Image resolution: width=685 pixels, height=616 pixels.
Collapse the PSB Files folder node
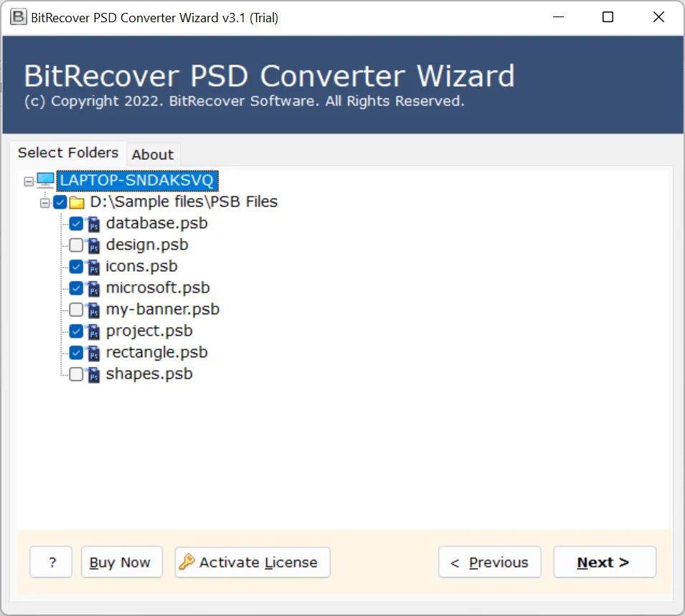click(x=44, y=203)
